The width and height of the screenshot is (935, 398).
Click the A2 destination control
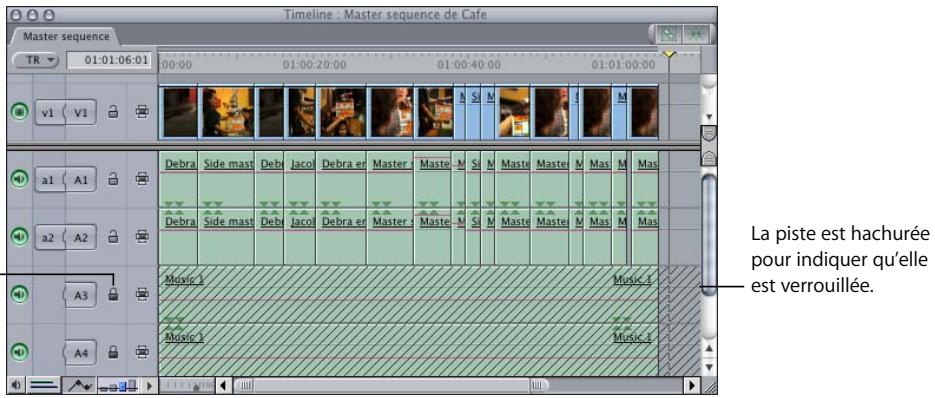tap(81, 237)
